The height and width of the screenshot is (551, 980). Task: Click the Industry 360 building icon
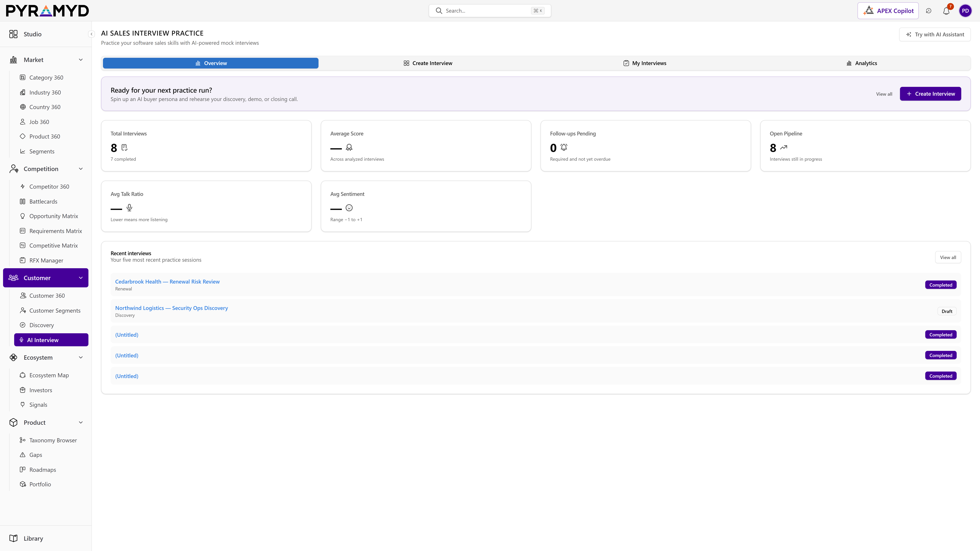[23, 92]
